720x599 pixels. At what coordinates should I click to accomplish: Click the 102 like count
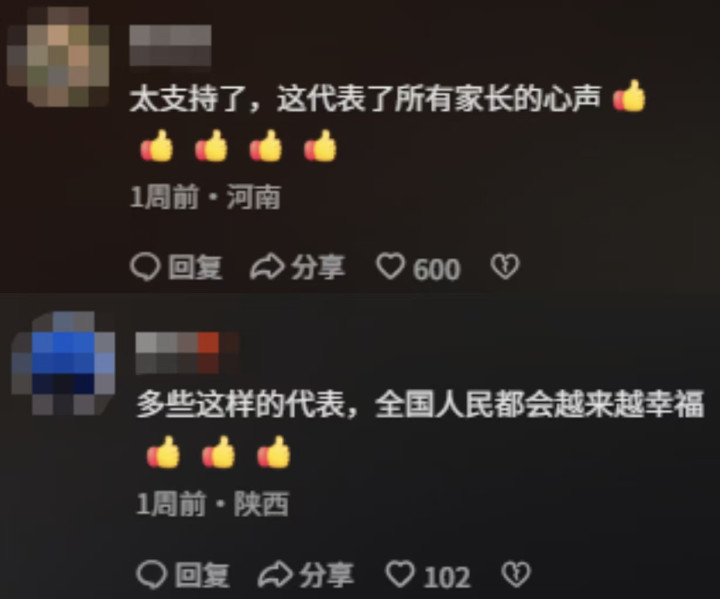[x=447, y=576]
